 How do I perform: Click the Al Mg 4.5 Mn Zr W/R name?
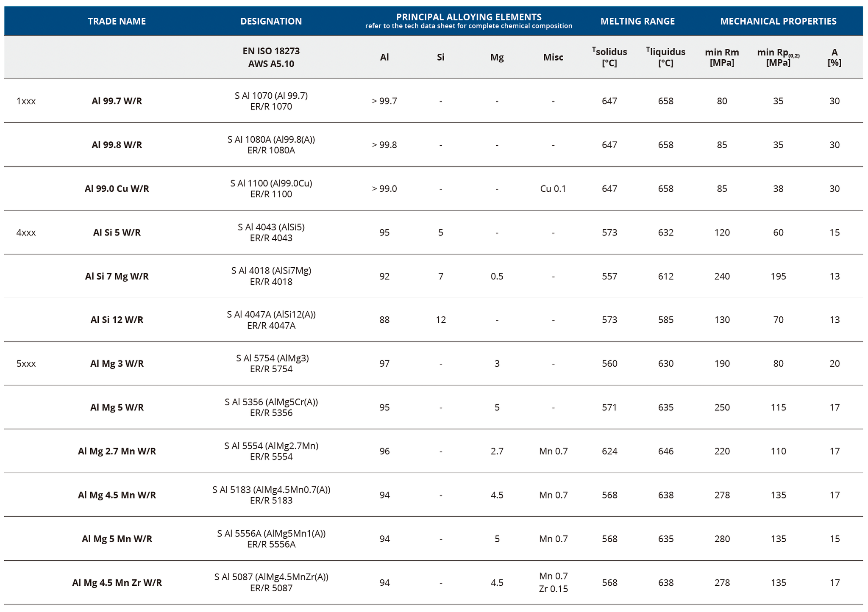(x=117, y=583)
